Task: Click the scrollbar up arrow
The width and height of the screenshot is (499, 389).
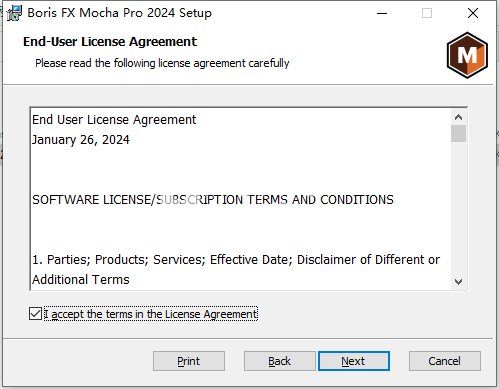Action: coord(458,117)
